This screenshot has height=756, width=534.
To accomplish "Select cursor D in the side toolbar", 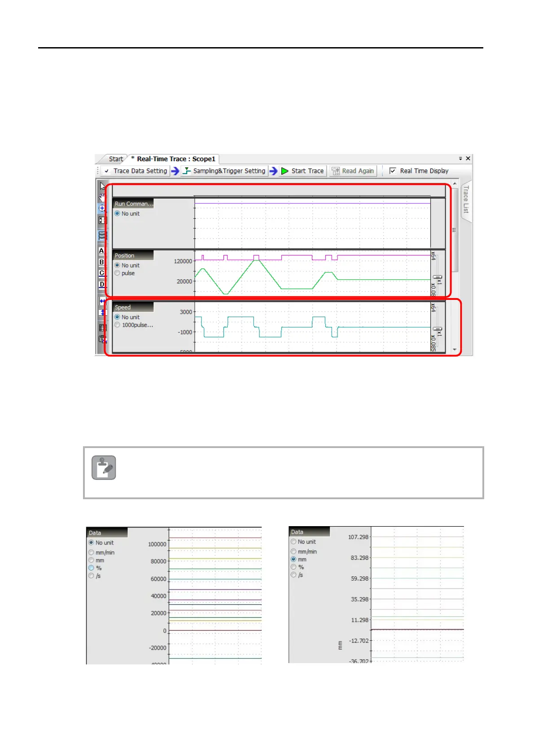I will click(x=102, y=284).
